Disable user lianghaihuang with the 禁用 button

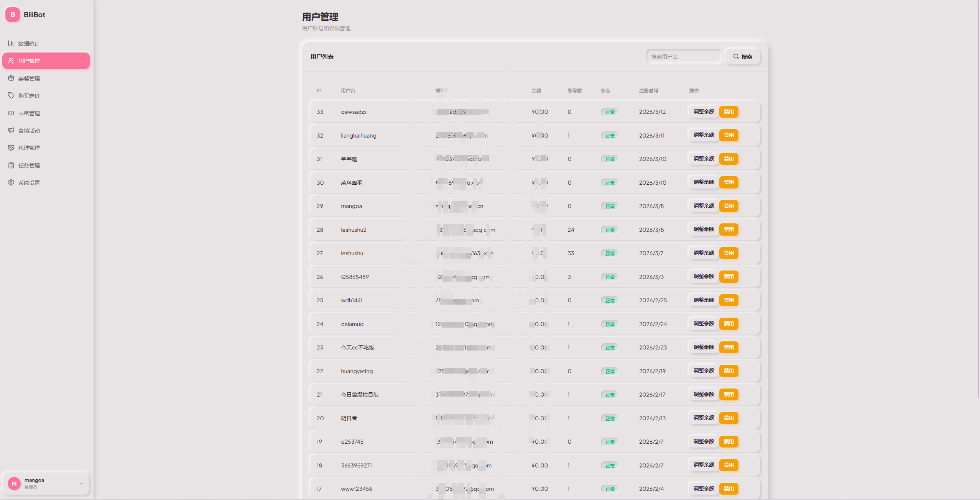tap(729, 135)
